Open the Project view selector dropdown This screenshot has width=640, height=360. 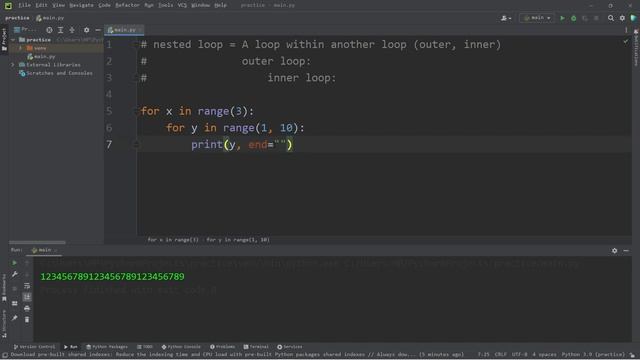click(x=26, y=30)
